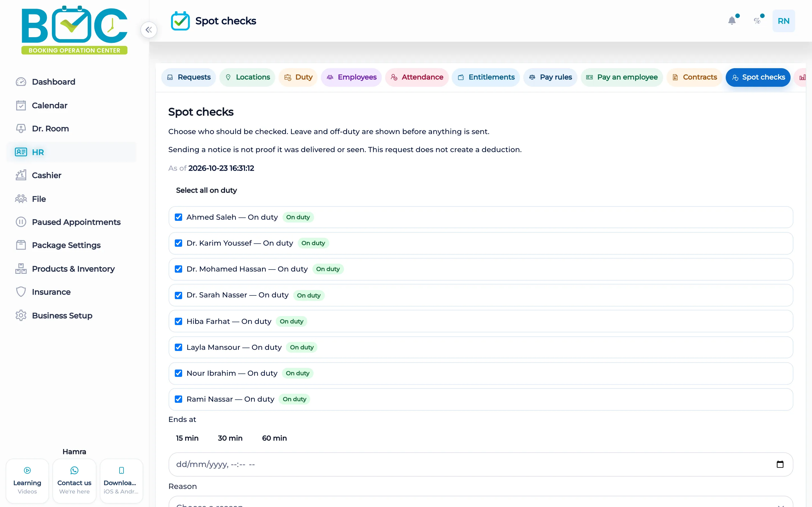Screen dimensions: 812x507
Task: Open the Dashboard gauge icon in sidebar
Action: pos(21,82)
